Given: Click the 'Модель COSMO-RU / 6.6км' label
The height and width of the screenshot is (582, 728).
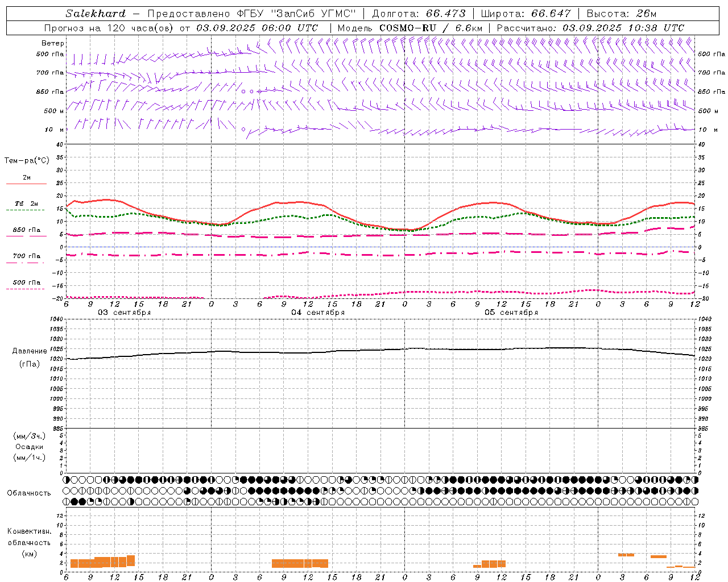Looking at the screenshot, I should tap(410, 28).
